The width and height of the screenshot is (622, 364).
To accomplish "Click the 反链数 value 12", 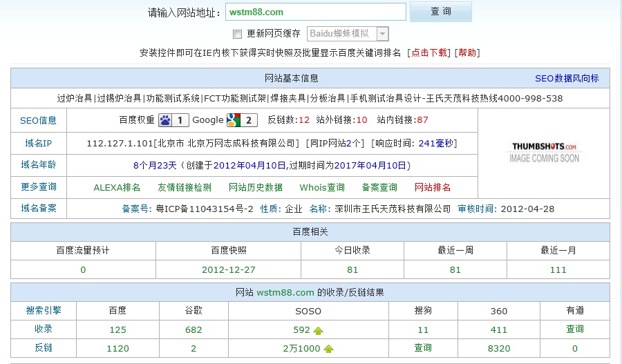I will (304, 120).
